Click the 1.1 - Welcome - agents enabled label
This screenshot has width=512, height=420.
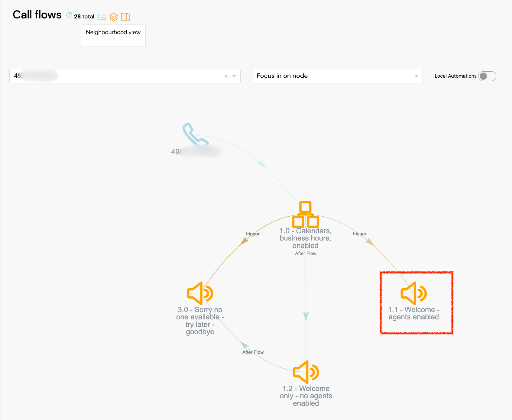pos(413,313)
